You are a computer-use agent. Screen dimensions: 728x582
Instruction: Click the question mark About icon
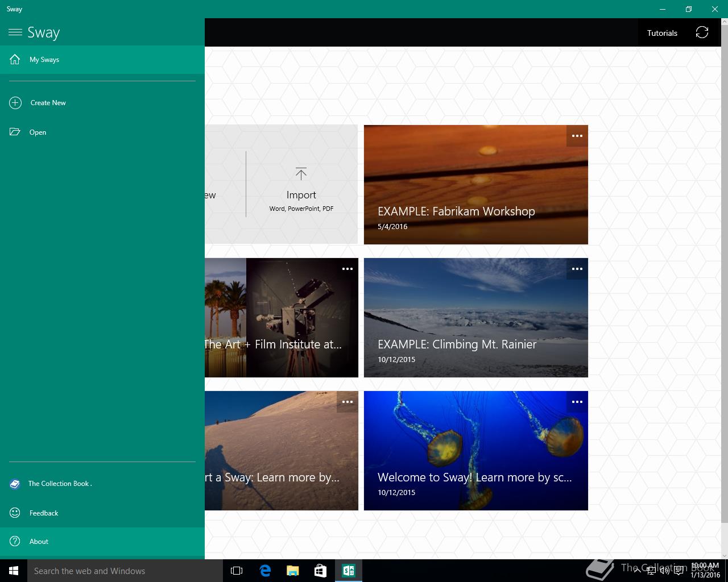tap(15, 542)
